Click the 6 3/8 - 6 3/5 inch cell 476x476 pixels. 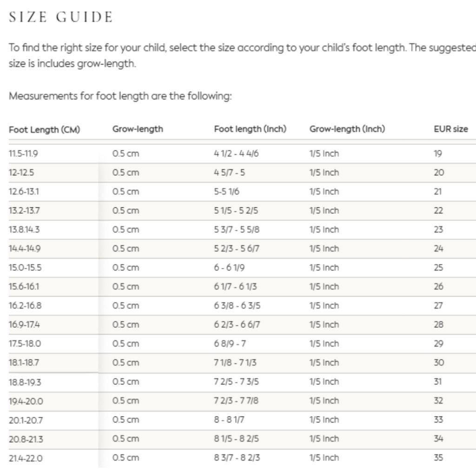pyautogui.click(x=237, y=306)
